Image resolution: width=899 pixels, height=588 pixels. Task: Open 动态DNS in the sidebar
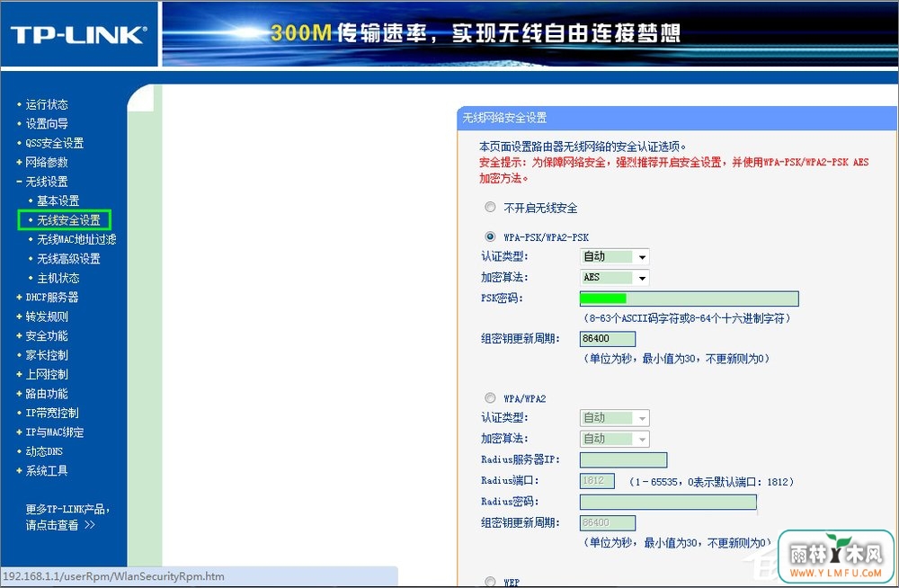click(x=44, y=451)
